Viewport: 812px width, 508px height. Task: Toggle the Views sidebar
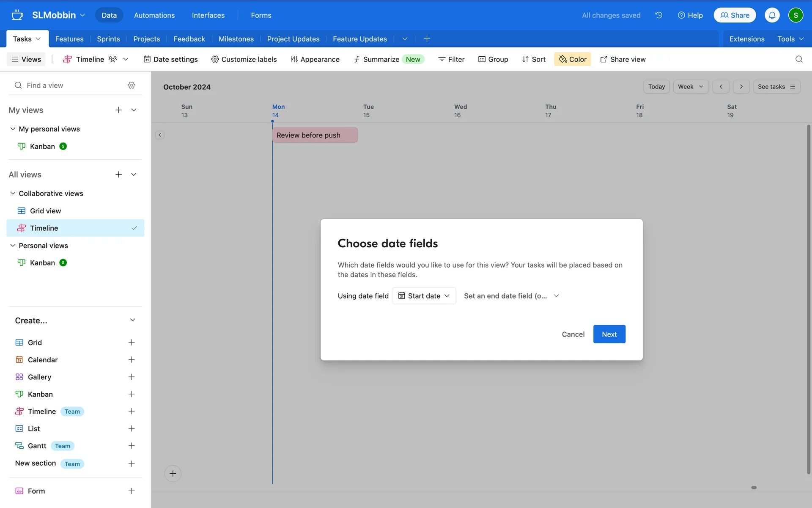pos(26,59)
